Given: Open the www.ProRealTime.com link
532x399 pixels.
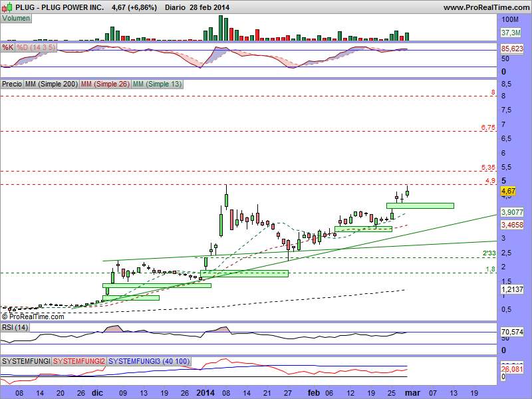Looking at the screenshot, I should point(486,7).
